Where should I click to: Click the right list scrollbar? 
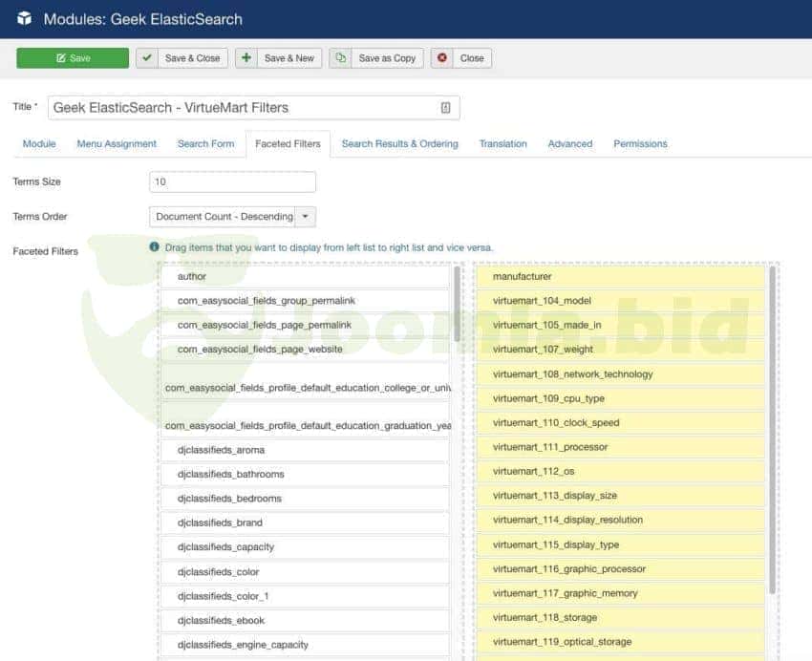[x=773, y=430]
